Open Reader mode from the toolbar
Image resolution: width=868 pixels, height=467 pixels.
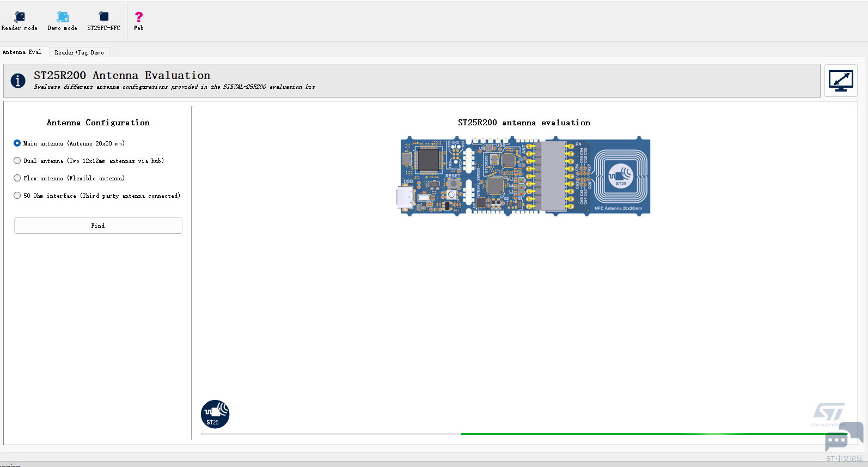19,21
